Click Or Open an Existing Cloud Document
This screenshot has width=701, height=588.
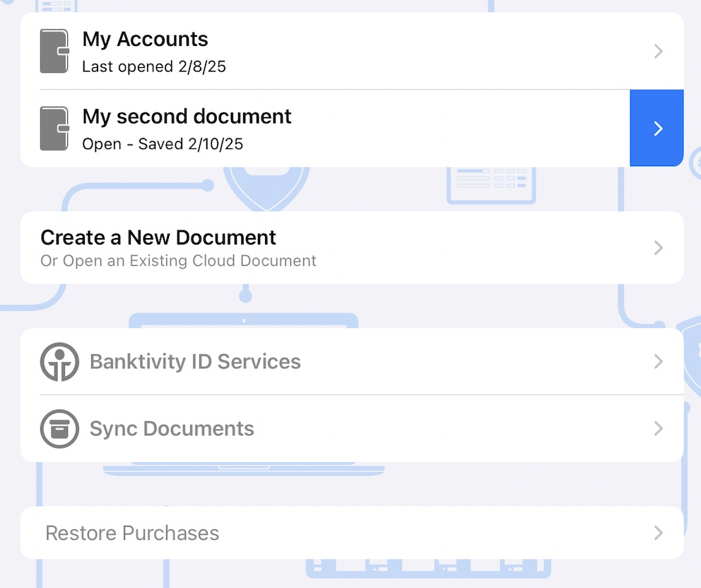coord(178,261)
